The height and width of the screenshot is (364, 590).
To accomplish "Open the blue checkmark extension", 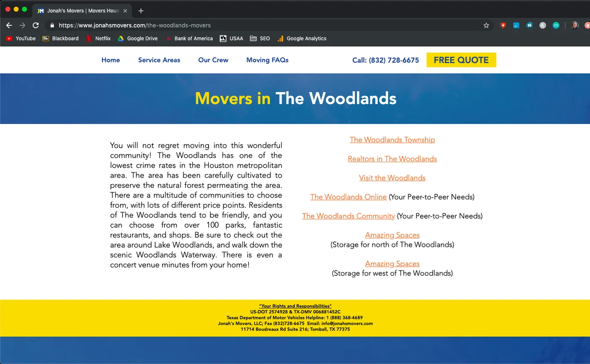I will (516, 25).
